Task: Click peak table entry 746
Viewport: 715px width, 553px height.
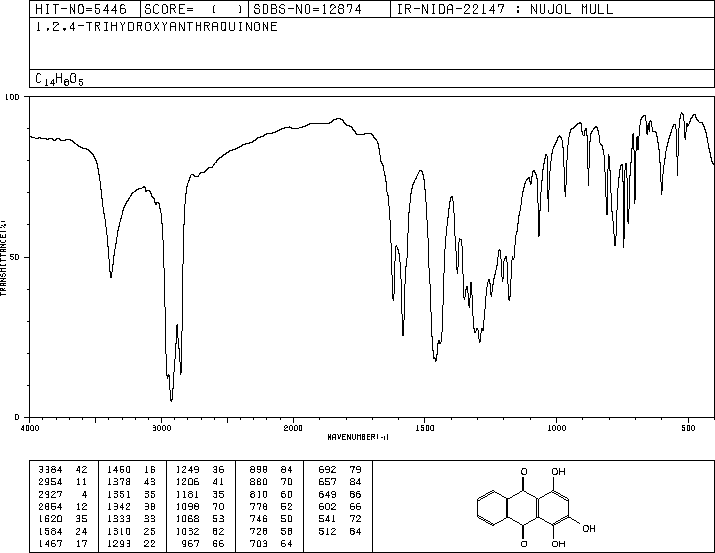Action: (x=259, y=519)
